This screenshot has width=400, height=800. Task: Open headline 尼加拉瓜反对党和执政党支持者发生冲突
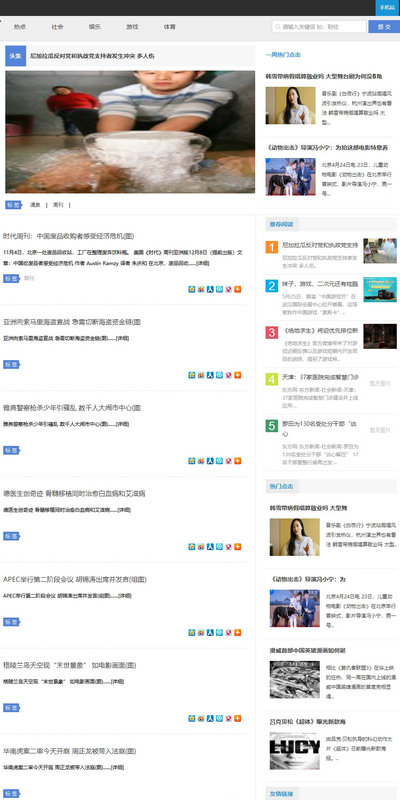point(92,56)
